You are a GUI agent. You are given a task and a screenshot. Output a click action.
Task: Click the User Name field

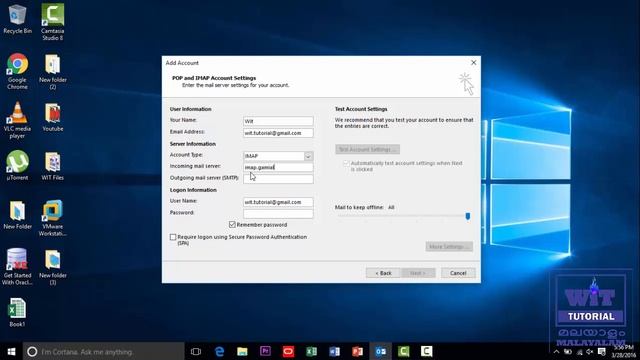278,202
